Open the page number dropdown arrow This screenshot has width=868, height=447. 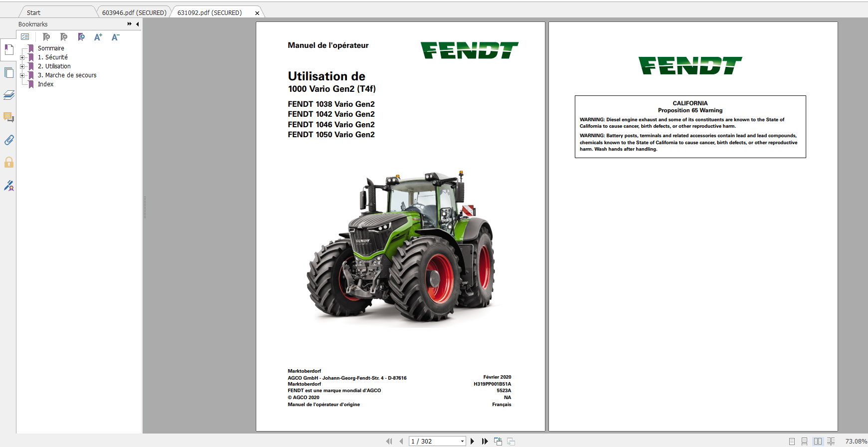click(x=462, y=441)
